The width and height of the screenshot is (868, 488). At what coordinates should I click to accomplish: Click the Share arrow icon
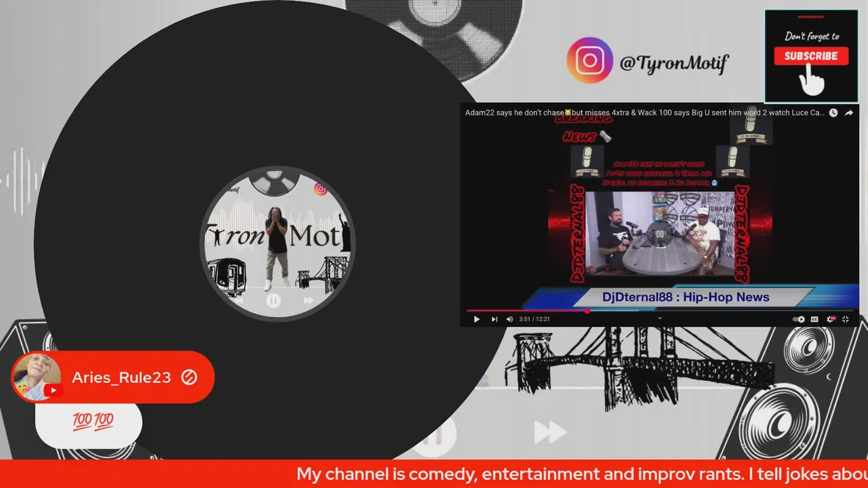tap(849, 113)
